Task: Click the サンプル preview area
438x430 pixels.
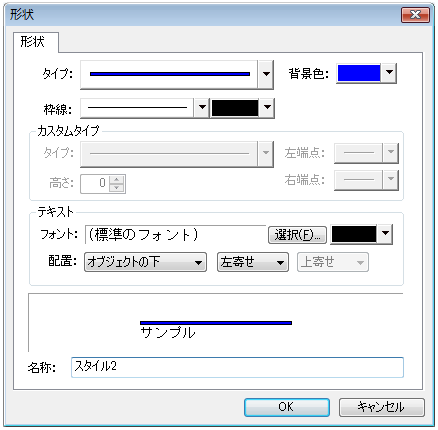Action: (216, 323)
